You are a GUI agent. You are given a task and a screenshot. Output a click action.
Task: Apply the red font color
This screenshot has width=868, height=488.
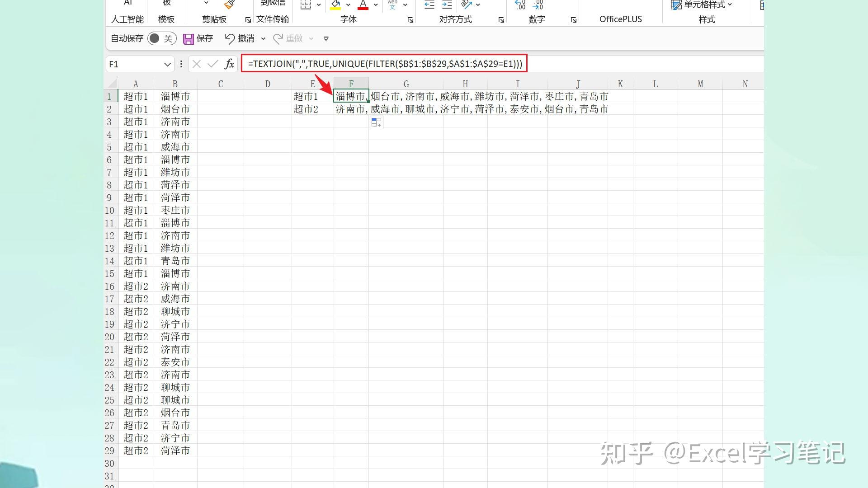point(363,5)
